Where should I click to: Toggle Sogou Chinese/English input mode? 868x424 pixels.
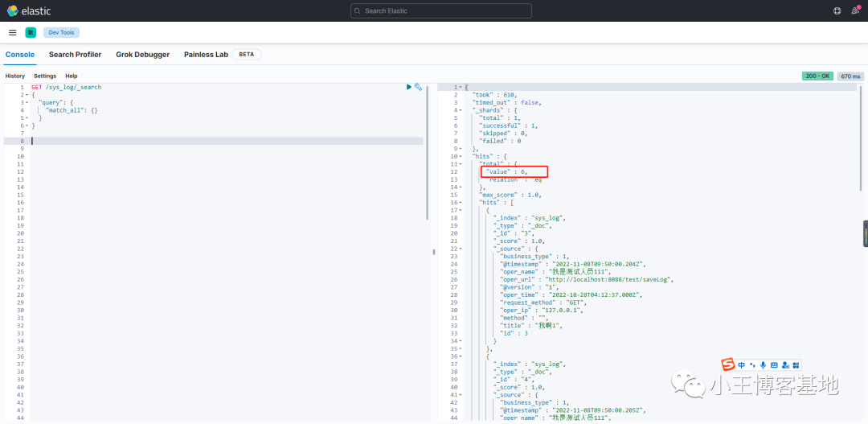[x=741, y=364]
